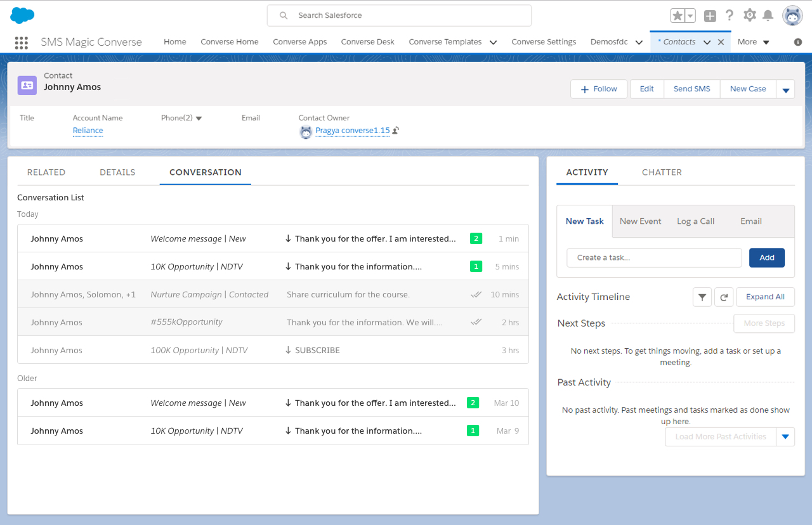This screenshot has width=812, height=525.
Task: Click Expand All in the Activity Timeline
Action: [x=765, y=297]
